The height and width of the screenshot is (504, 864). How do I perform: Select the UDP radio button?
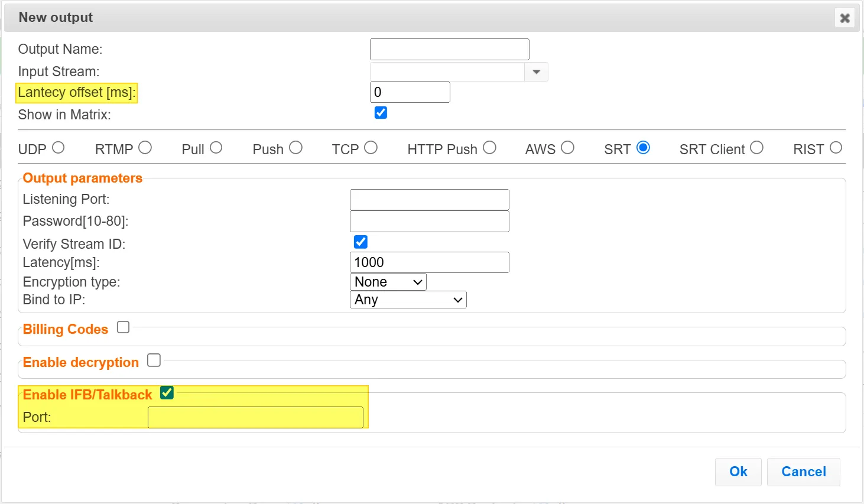58,148
